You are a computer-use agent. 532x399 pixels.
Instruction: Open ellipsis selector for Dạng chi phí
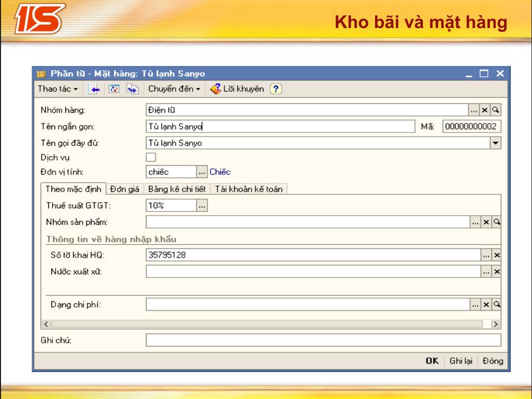tap(475, 304)
